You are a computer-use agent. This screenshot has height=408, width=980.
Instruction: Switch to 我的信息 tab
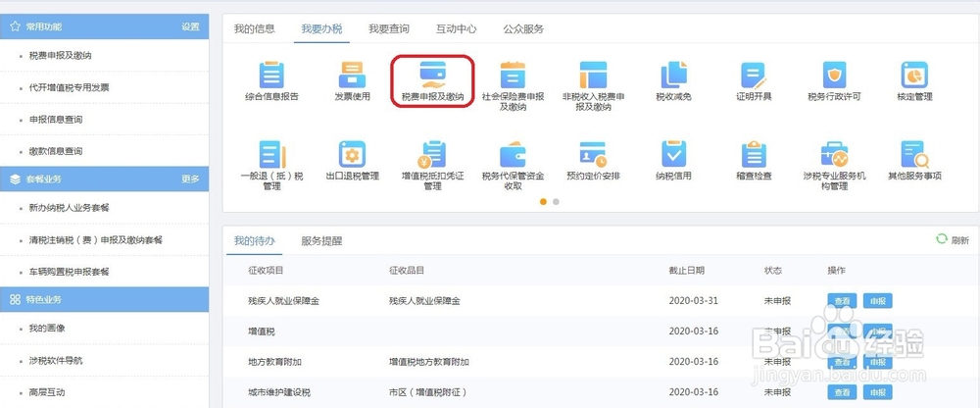[x=255, y=28]
